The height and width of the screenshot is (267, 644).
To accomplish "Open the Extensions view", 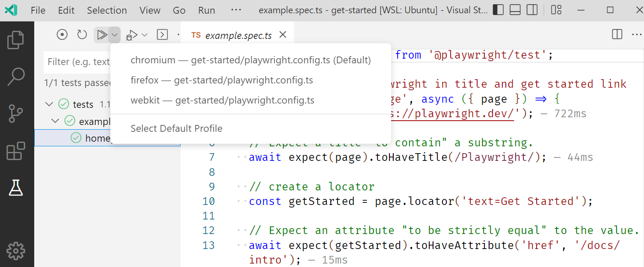I will (x=16, y=151).
